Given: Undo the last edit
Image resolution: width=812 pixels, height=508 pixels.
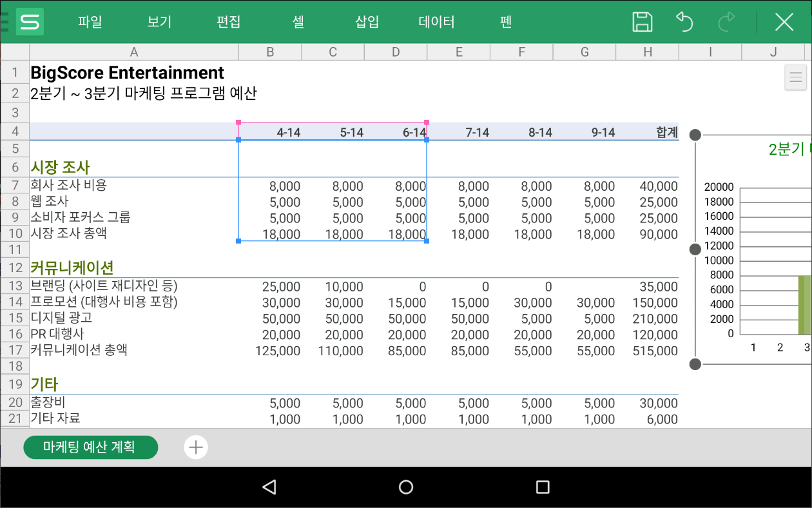Looking at the screenshot, I should [x=684, y=21].
